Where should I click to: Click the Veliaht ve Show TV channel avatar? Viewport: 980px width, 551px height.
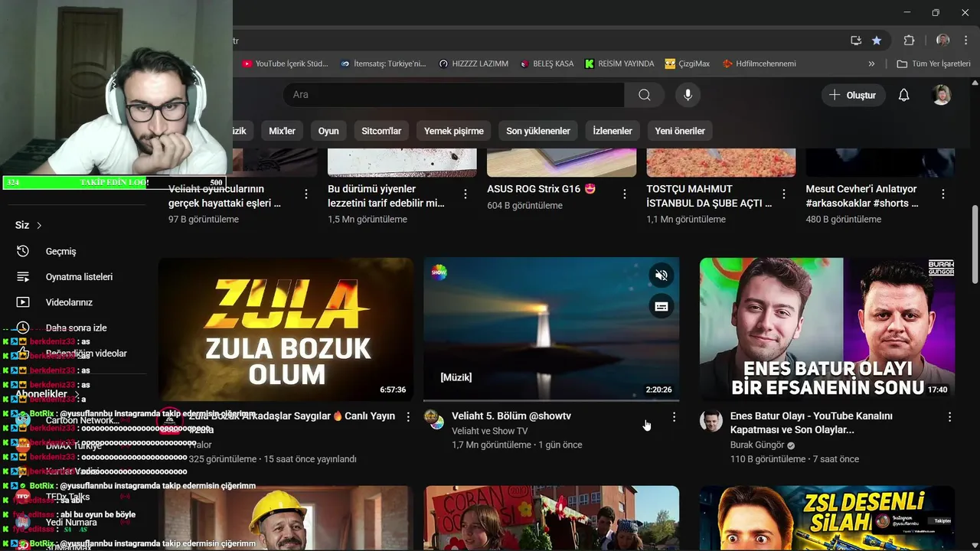click(x=434, y=419)
